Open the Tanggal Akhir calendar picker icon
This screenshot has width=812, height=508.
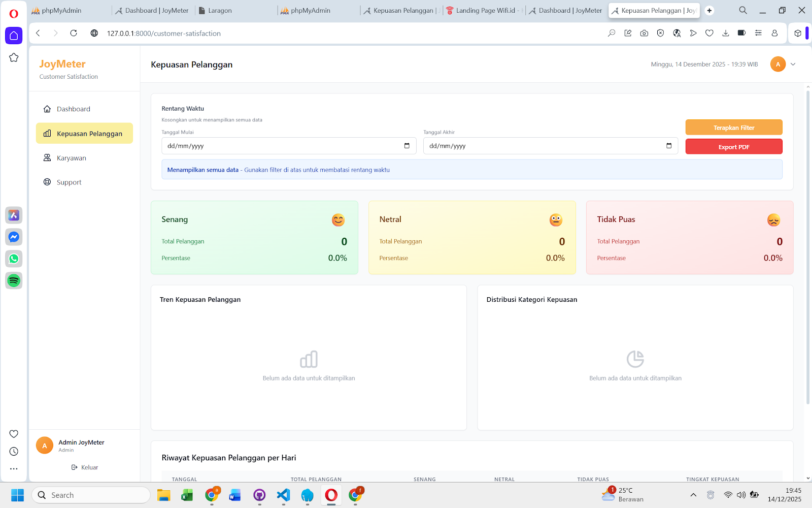669,146
